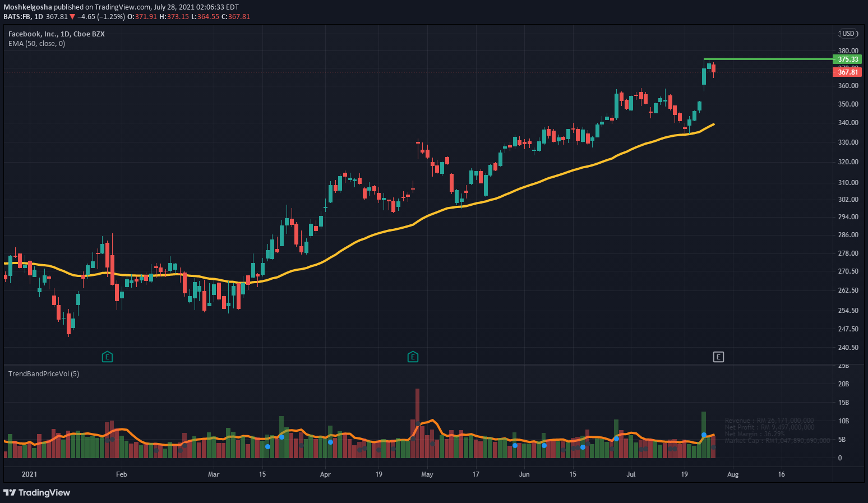Click the 360.00 price axis label
Viewport: 868px width, 503px height.
848,86
